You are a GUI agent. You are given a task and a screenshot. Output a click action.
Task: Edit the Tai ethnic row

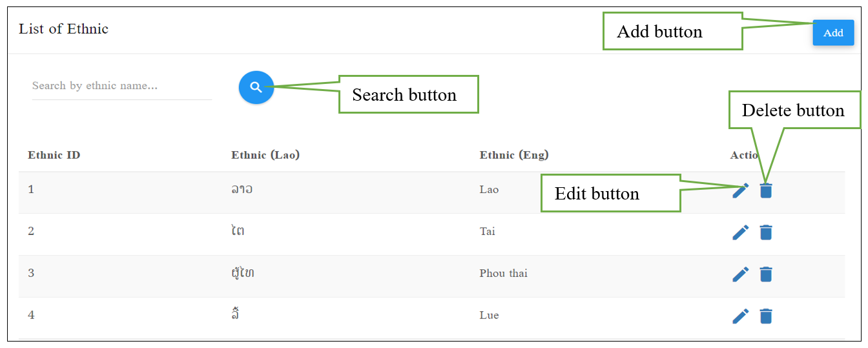741,232
